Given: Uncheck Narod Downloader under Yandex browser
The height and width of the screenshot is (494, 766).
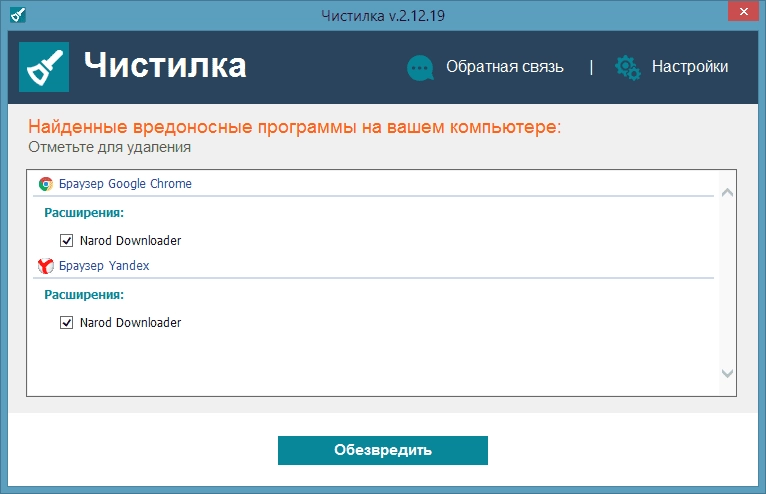Looking at the screenshot, I should (66, 322).
